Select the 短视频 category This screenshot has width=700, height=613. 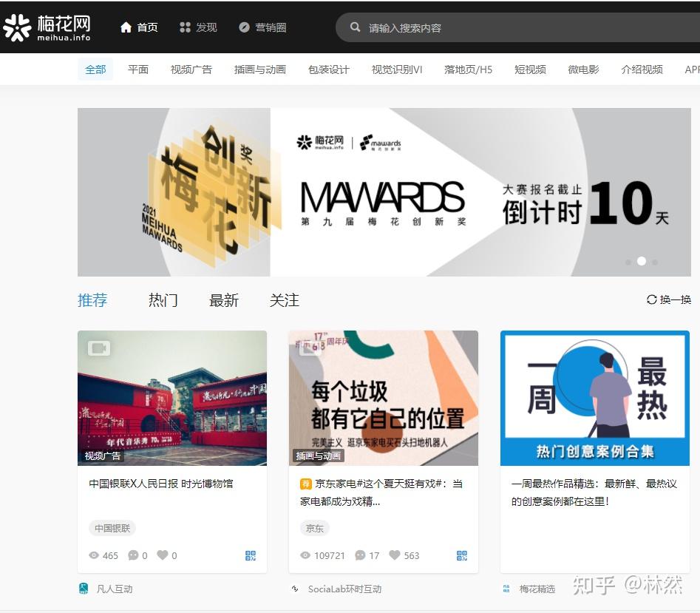tap(529, 69)
